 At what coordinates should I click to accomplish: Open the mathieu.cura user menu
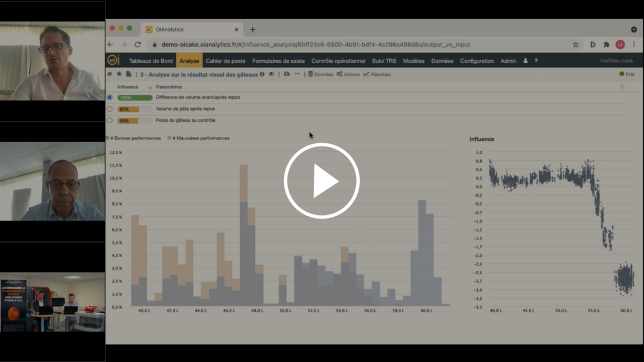[617, 61]
